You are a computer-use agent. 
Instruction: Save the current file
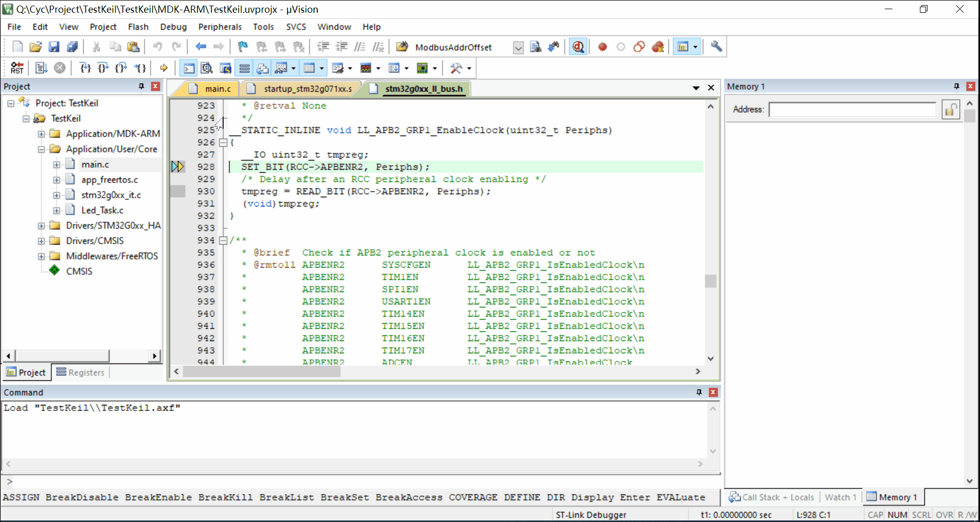(53, 47)
